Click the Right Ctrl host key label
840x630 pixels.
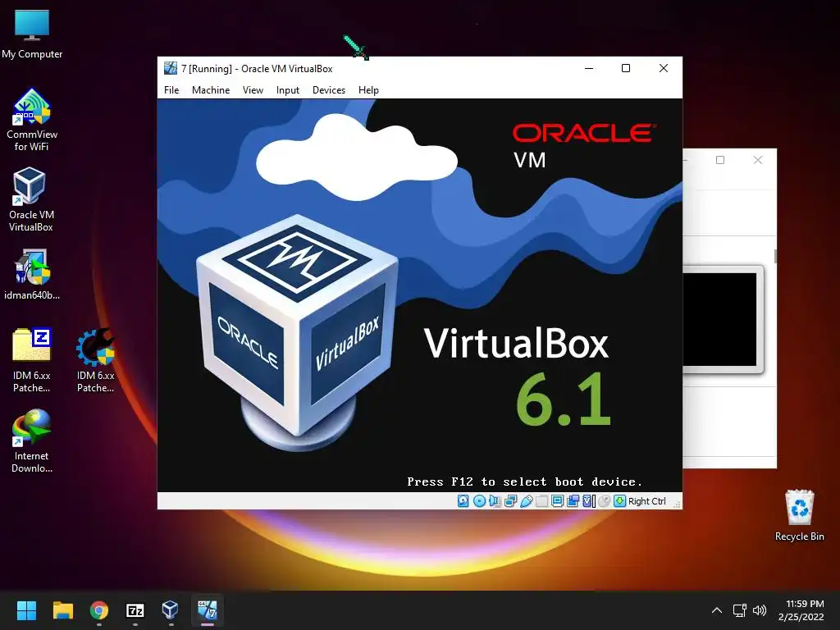[x=647, y=501]
